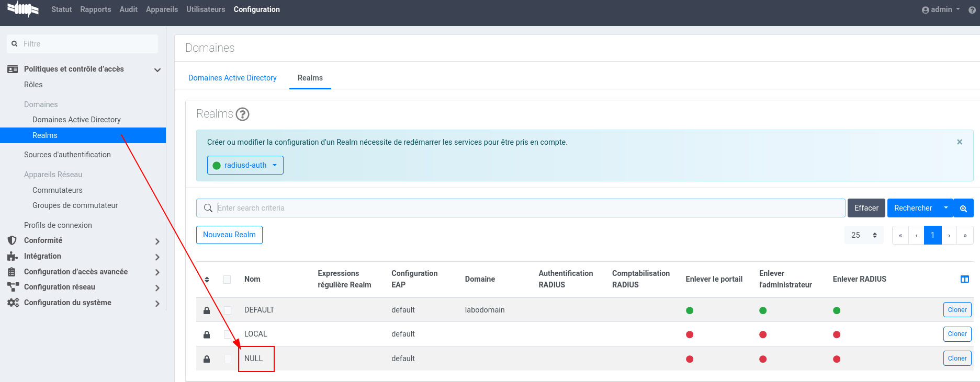980x382 pixels.
Task: Clone the NULL realm
Action: click(x=957, y=358)
